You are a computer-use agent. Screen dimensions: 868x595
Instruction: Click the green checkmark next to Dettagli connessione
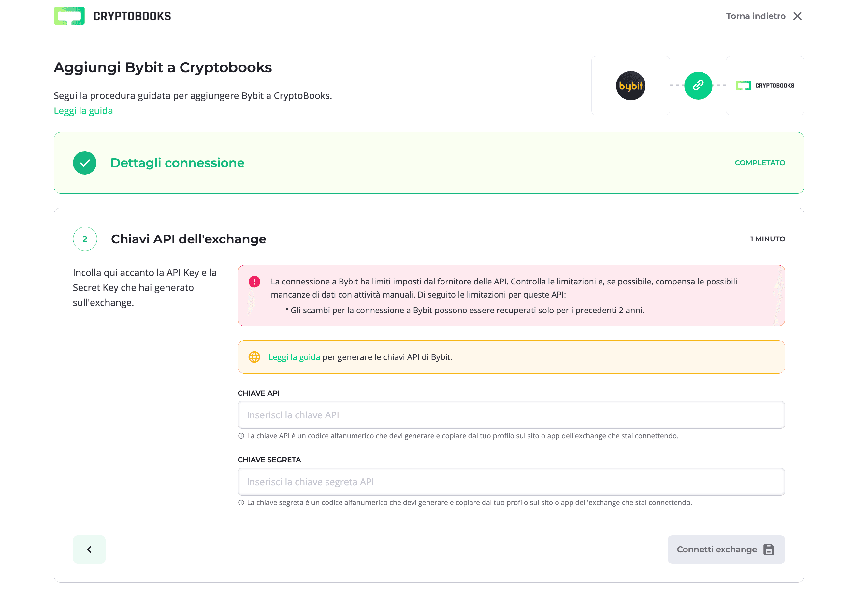click(x=84, y=163)
